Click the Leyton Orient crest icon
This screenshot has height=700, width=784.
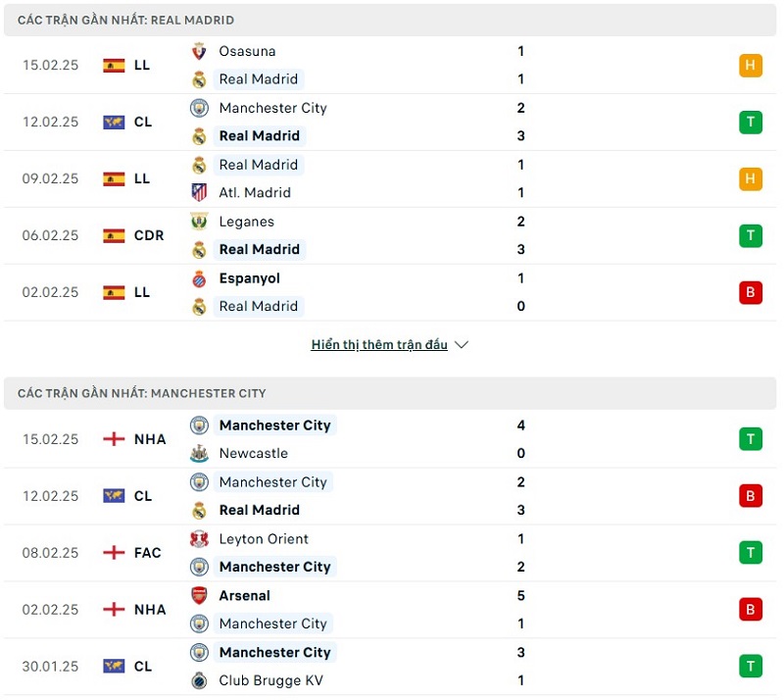(199, 539)
